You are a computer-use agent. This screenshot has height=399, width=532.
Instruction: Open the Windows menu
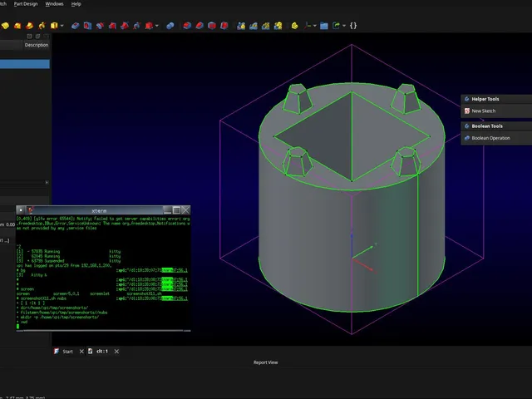pyautogui.click(x=54, y=4)
